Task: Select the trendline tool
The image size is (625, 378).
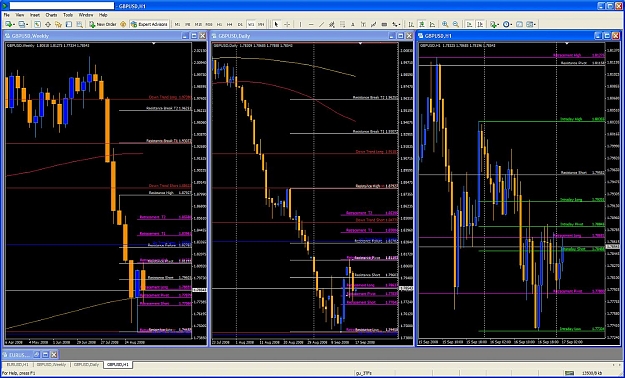Action: click(x=322, y=24)
